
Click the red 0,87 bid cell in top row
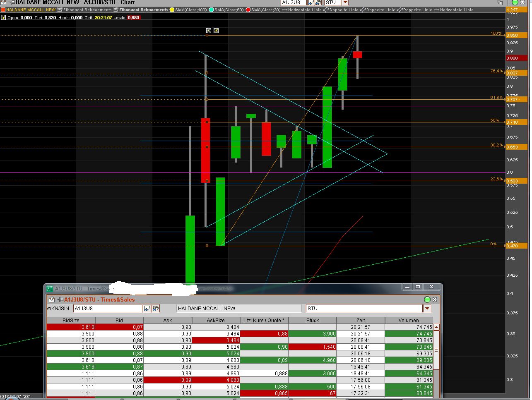pyautogui.click(x=119, y=327)
